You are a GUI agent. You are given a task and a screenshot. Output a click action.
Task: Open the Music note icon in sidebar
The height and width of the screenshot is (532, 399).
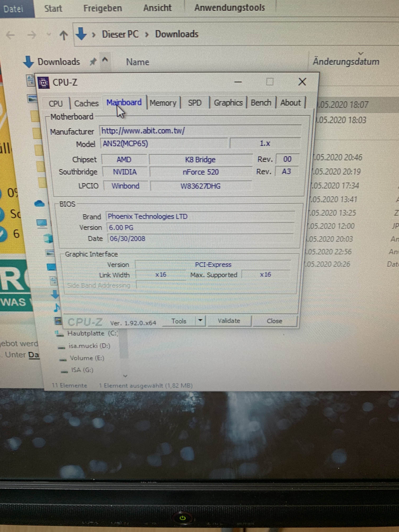57,308
